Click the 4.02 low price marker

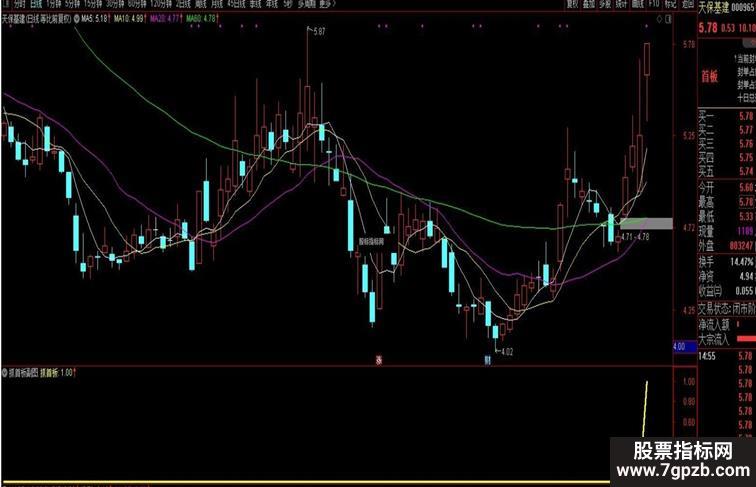tap(507, 352)
